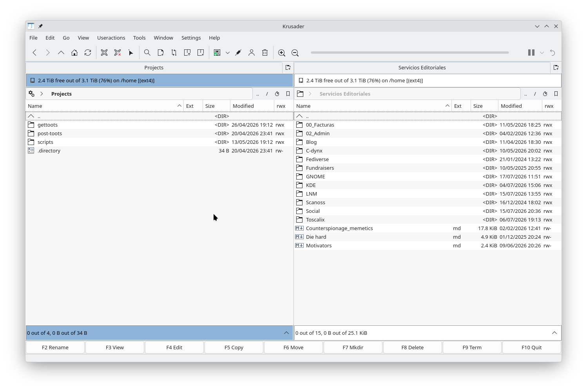Sort left panel by Name column header
This screenshot has width=587, height=392.
105,106
